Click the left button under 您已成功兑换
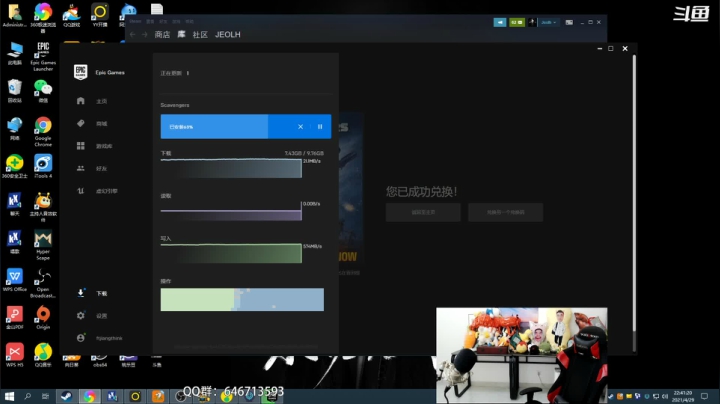Image resolution: width=720 pixels, height=404 pixels. click(423, 213)
